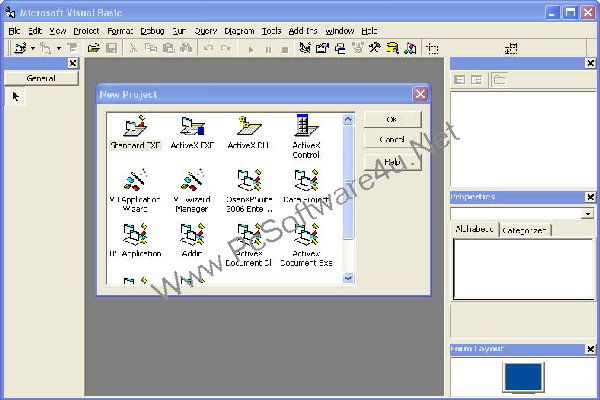Open the Properties Window toolbar icon
Screen dimensions: 600x400
(x=322, y=48)
